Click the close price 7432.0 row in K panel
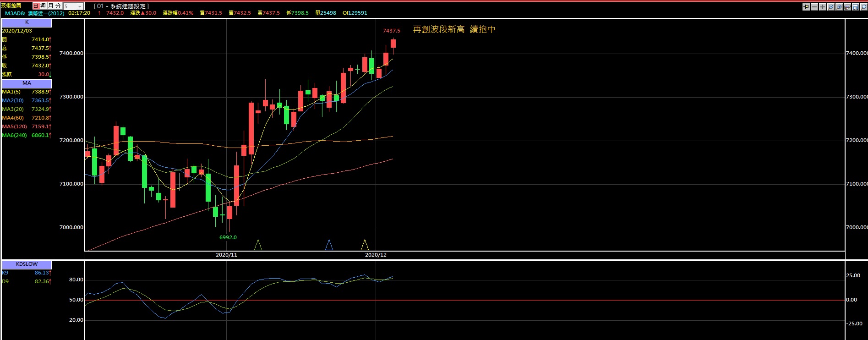 [27, 66]
